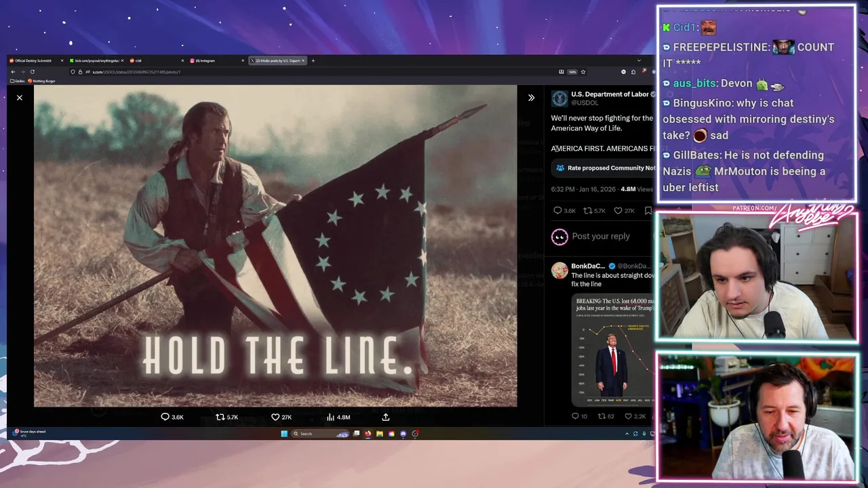Click the Hold the Line photo

[x=275, y=245]
